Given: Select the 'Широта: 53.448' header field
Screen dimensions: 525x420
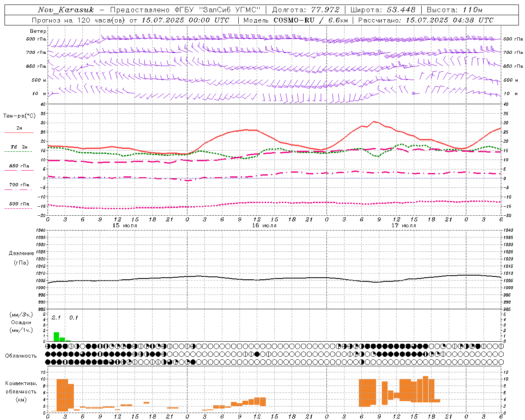Looking at the screenshot, I should point(383,10).
